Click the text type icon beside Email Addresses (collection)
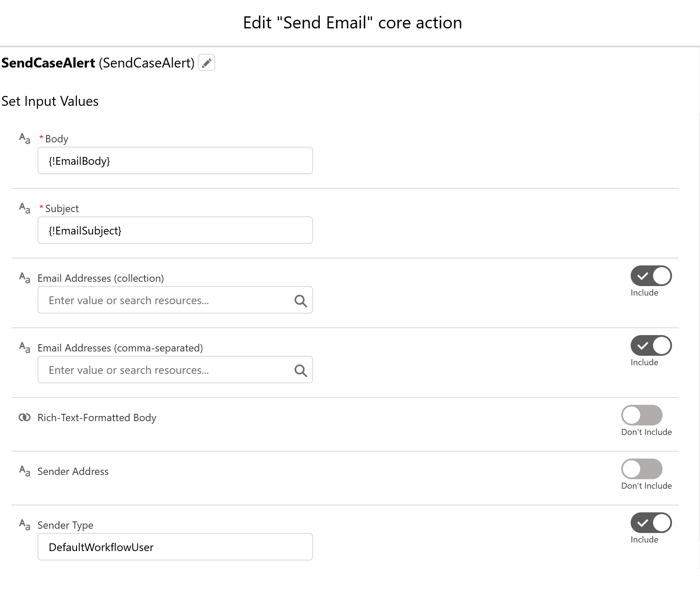Screen dimensions: 700x613 [25, 278]
